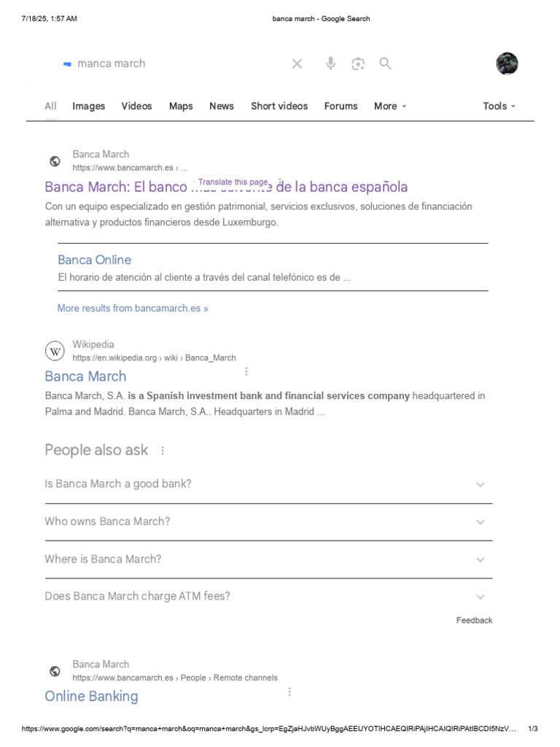Screen dimensions: 560x747
Task: Open the Tools dropdown
Action: point(499,107)
